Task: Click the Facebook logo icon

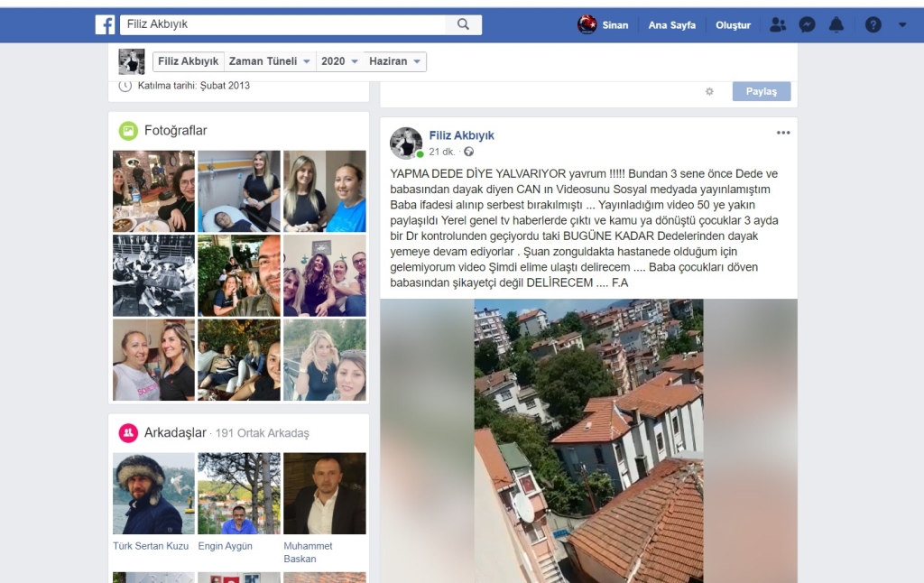Action: [x=105, y=25]
